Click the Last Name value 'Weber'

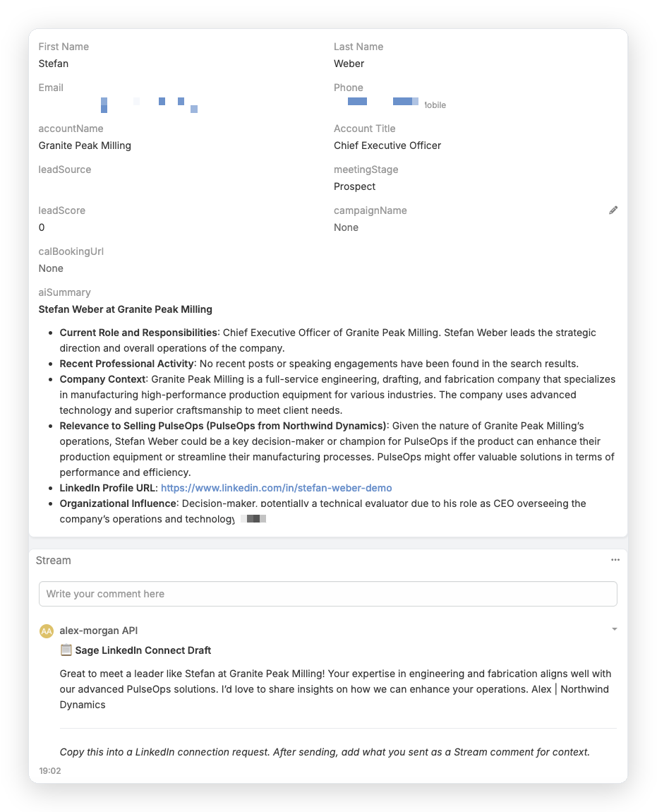(349, 64)
